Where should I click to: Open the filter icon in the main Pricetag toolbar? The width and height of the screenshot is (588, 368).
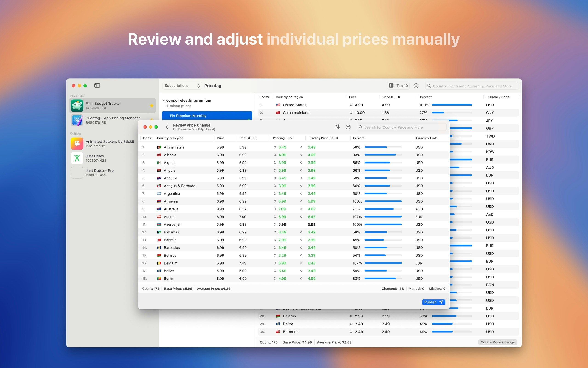point(416,86)
